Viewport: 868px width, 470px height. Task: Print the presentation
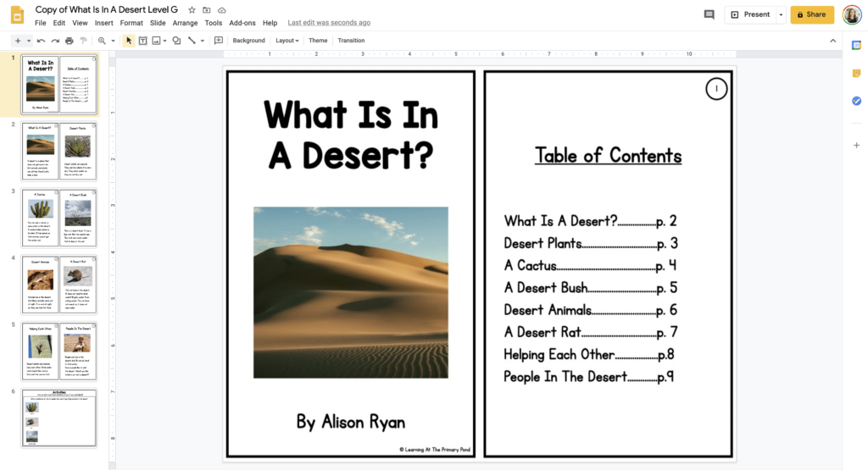pyautogui.click(x=70, y=41)
